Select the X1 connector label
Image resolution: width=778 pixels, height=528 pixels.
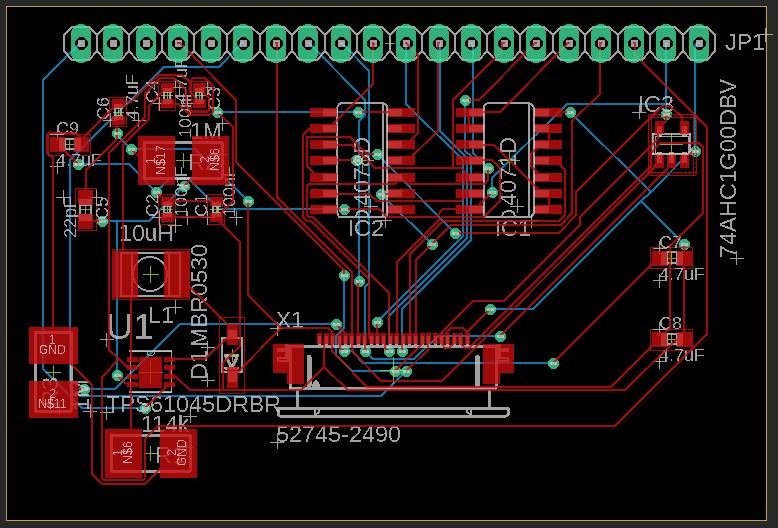[x=289, y=320]
